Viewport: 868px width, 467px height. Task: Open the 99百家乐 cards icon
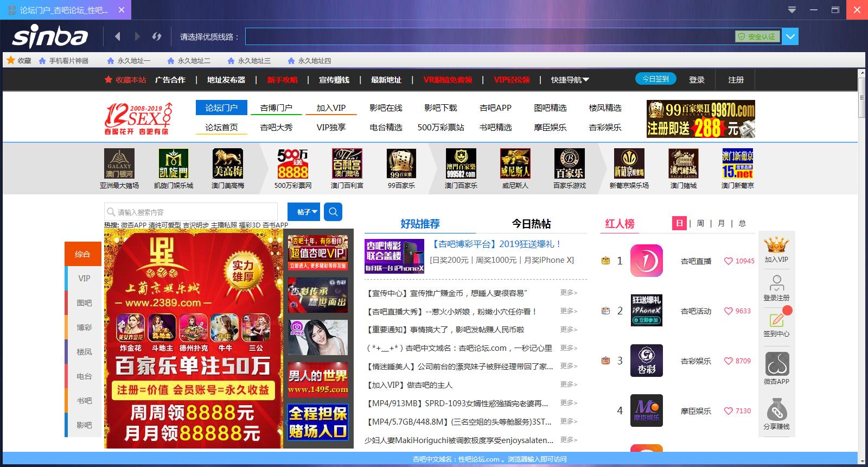click(x=401, y=163)
